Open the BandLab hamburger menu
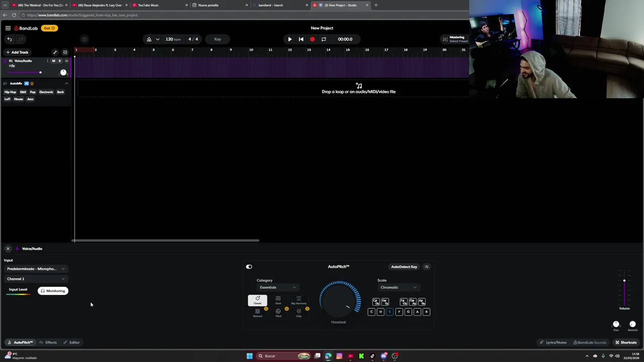The width and height of the screenshot is (644, 362). [8, 28]
